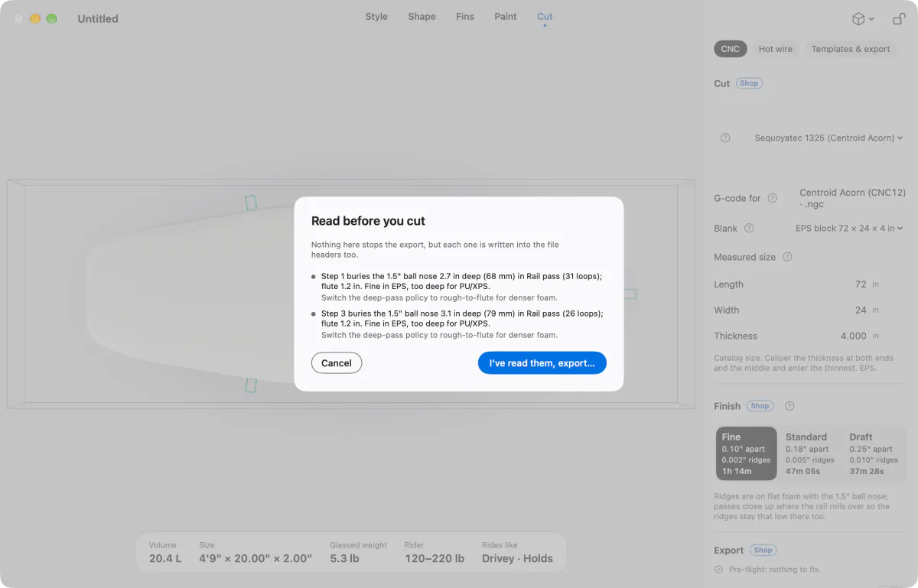This screenshot has width=918, height=588.
Task: Switch to the Style tab
Action: tap(376, 17)
